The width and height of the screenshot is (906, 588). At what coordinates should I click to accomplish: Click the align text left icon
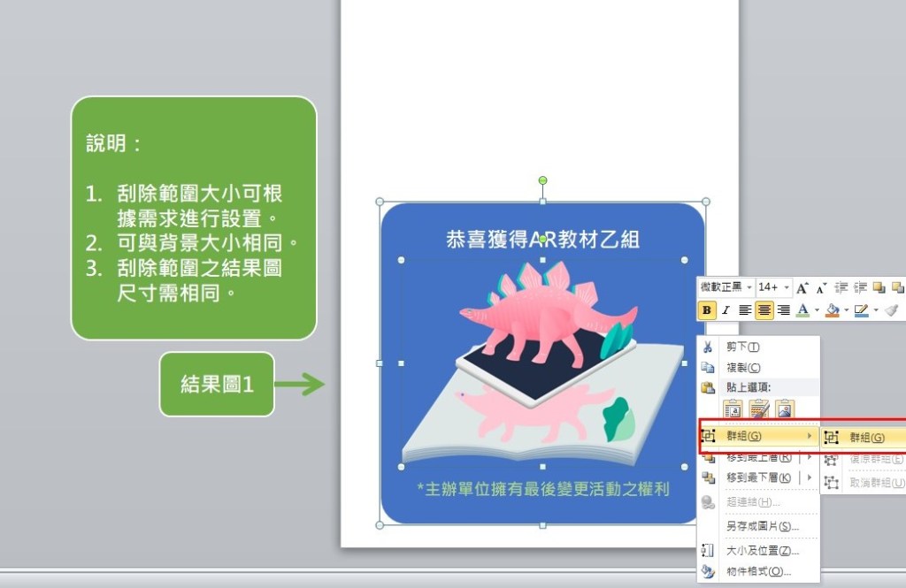tap(745, 310)
